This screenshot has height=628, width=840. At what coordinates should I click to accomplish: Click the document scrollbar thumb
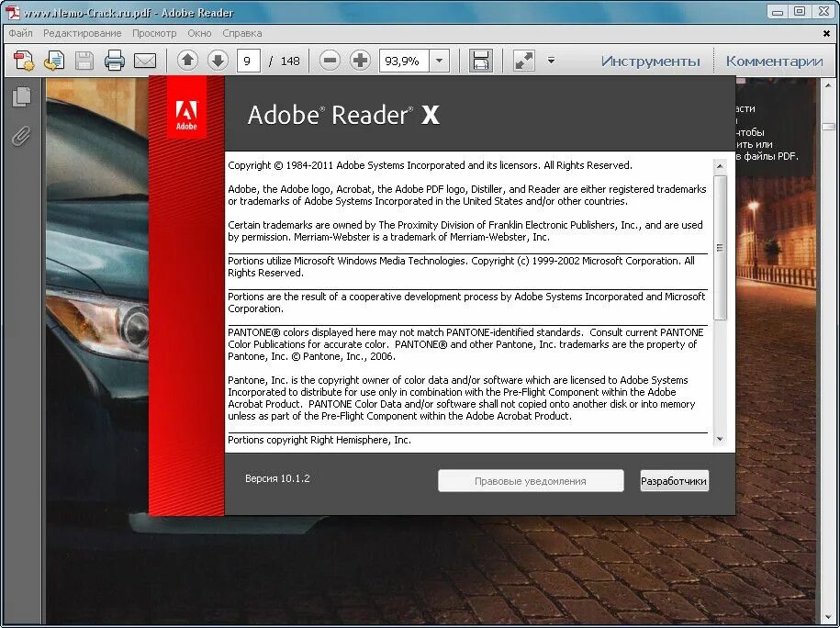tap(828, 127)
